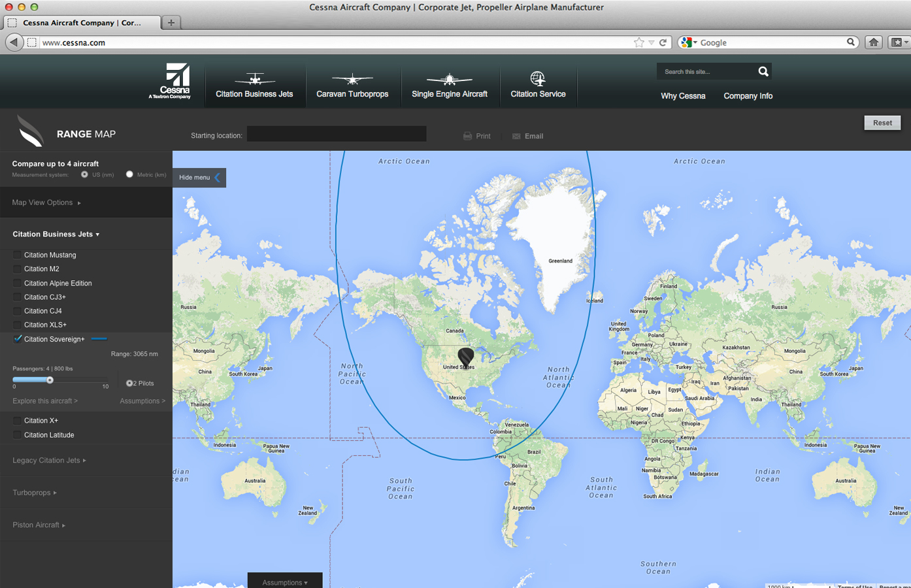Open the Why Cessna menu item
911x588 pixels.
click(683, 96)
